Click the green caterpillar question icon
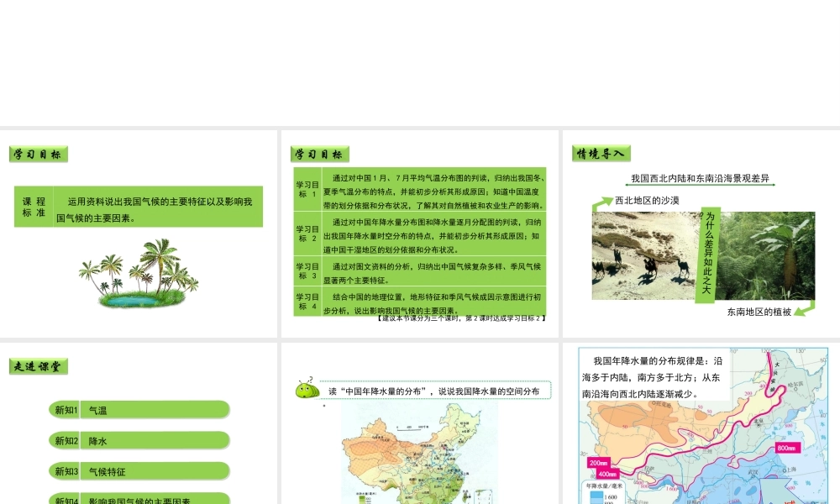Image resolution: width=840 pixels, height=504 pixels. tap(307, 388)
